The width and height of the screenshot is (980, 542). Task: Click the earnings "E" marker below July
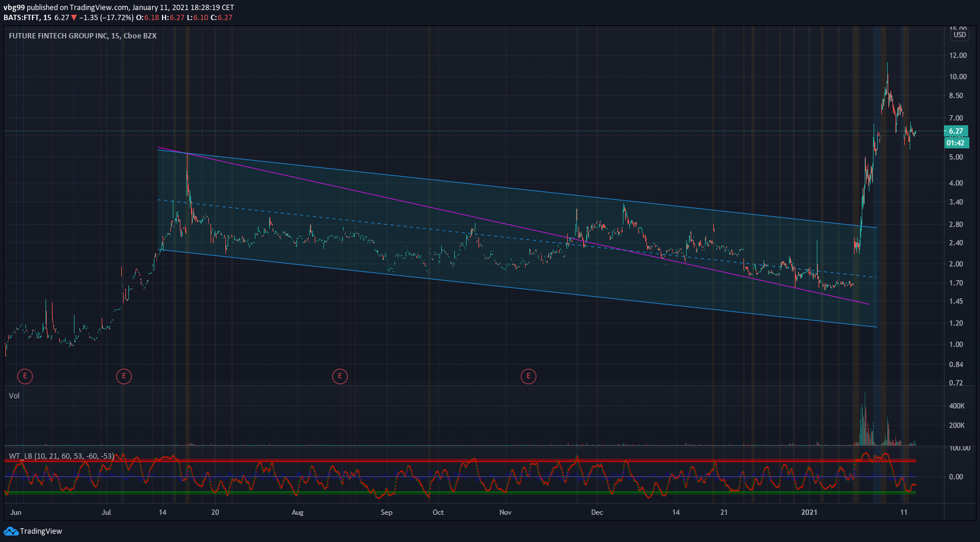(x=124, y=376)
